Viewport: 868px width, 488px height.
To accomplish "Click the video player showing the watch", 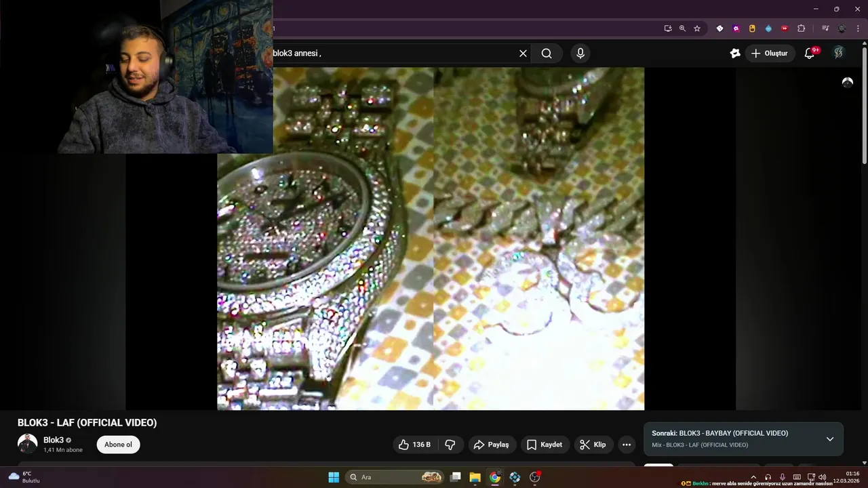I will pyautogui.click(x=431, y=239).
